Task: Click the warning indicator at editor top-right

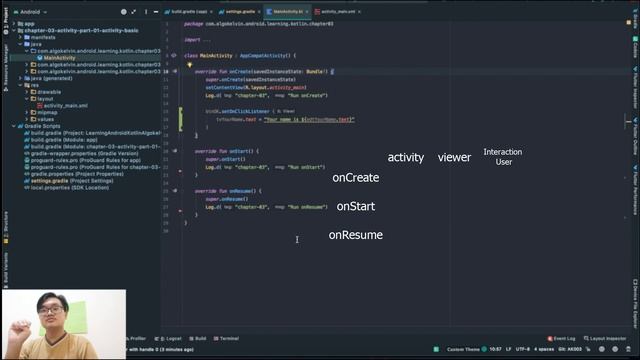Action: click(629, 22)
